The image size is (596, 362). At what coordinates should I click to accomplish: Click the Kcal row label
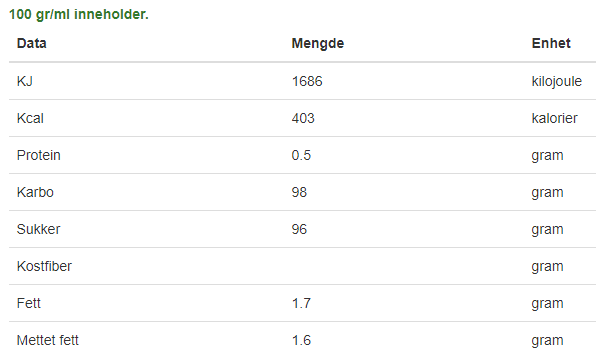(30, 118)
